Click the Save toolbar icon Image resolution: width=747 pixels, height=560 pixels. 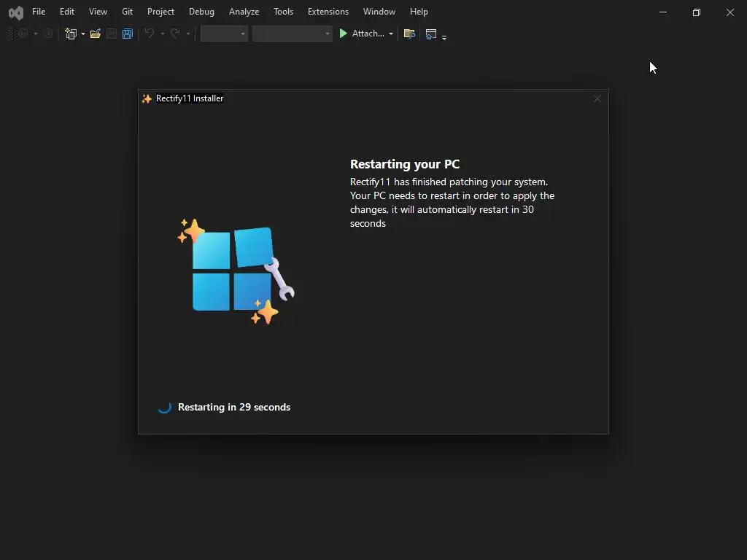click(112, 34)
